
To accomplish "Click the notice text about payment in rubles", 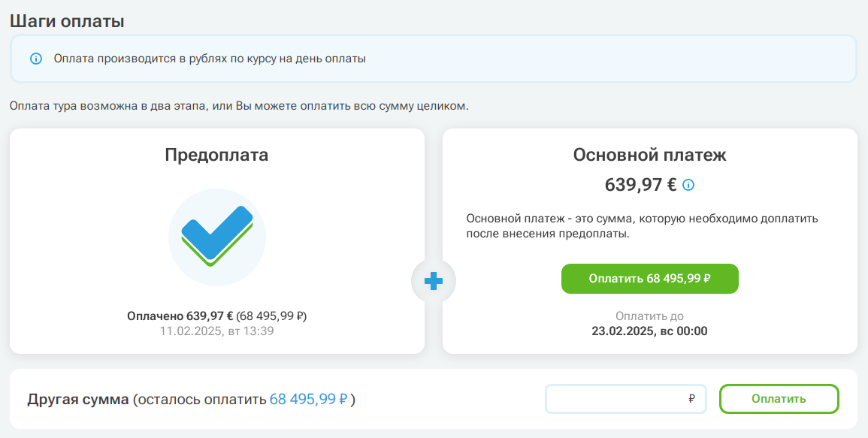I will [x=210, y=59].
